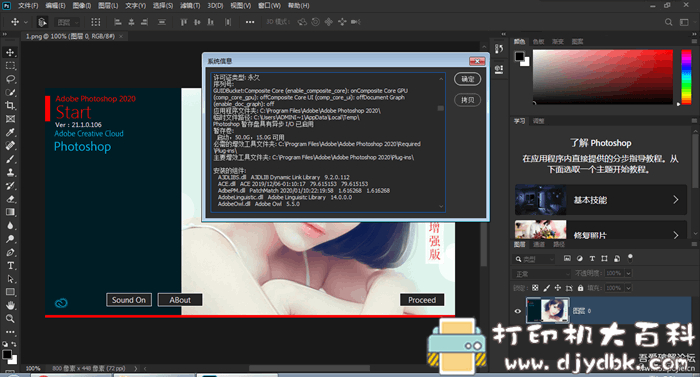Viewport: 700px width, 377px height.
Task: Open the 窗口(W) menu
Action: 269,5
